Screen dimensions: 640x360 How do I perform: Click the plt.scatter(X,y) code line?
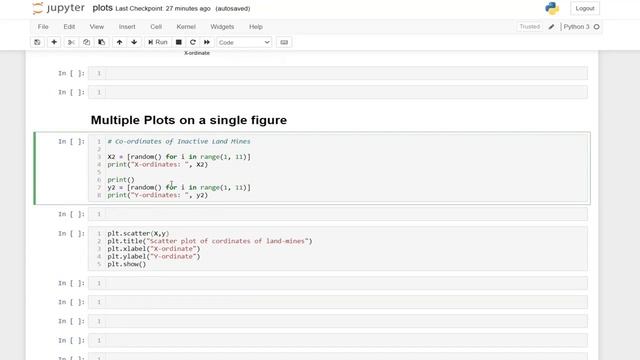pos(138,233)
